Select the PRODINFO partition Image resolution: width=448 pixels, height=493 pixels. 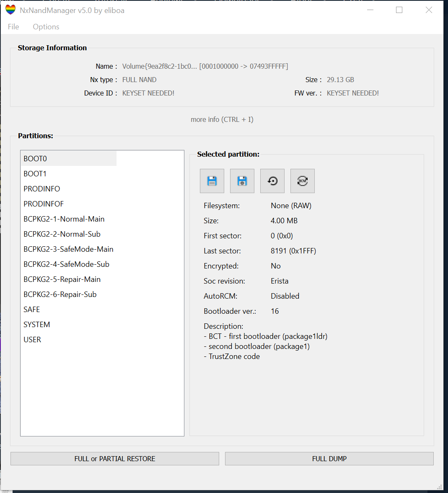(x=69, y=188)
